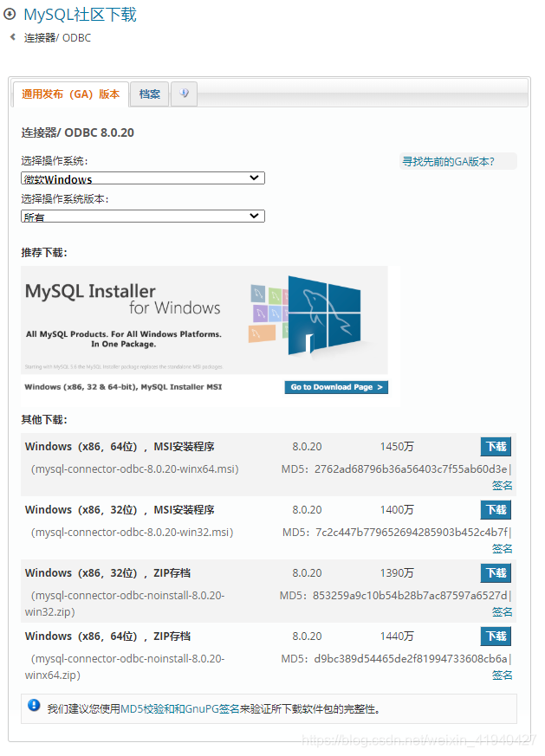545x756 pixels.
Task: Click MD5 value 853259a9c10b54b28b7ac87597a6527d
Action: click(410, 596)
